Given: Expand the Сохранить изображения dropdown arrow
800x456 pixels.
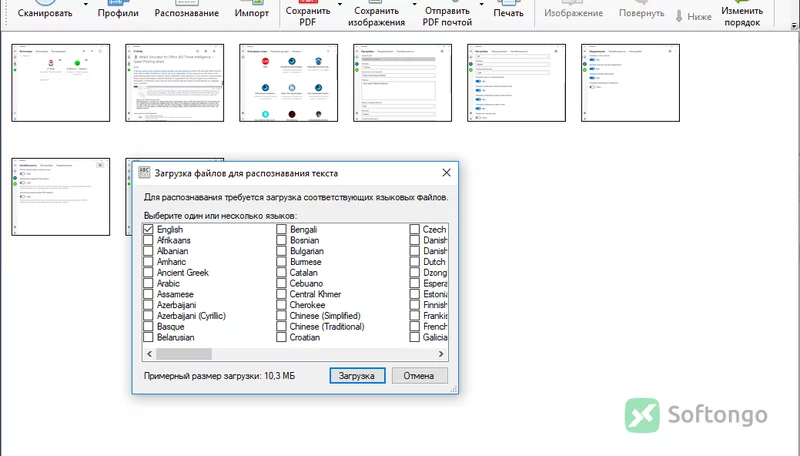Looking at the screenshot, I should (414, 5).
